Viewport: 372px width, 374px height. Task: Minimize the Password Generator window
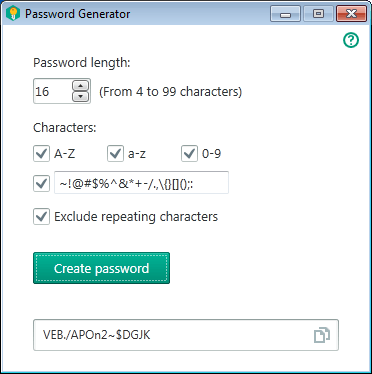point(285,14)
